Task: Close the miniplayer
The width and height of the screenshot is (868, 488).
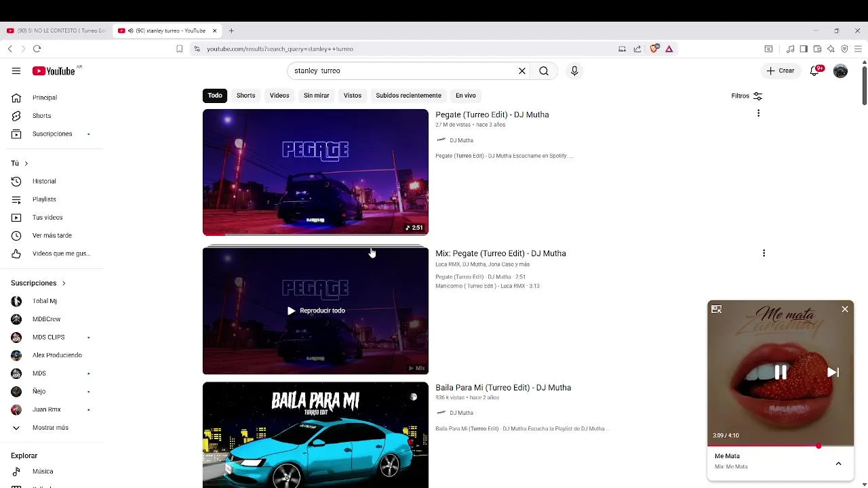Action: [x=845, y=309]
